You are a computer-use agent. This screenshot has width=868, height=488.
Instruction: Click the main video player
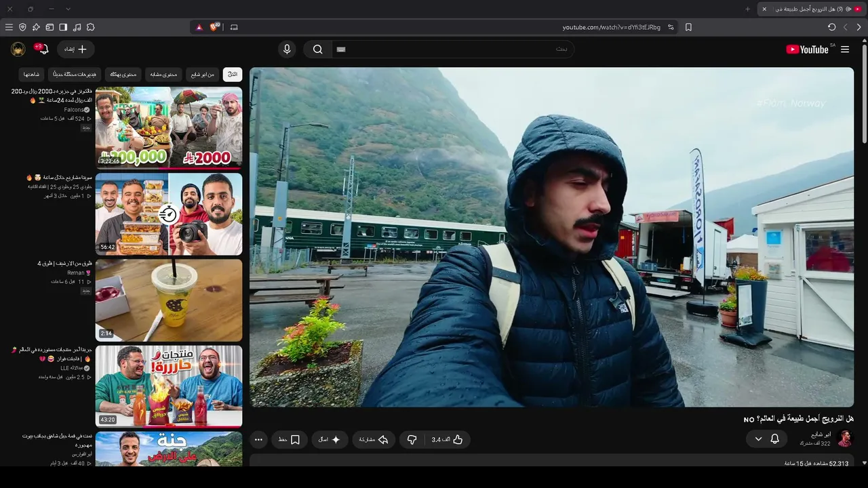click(x=551, y=237)
